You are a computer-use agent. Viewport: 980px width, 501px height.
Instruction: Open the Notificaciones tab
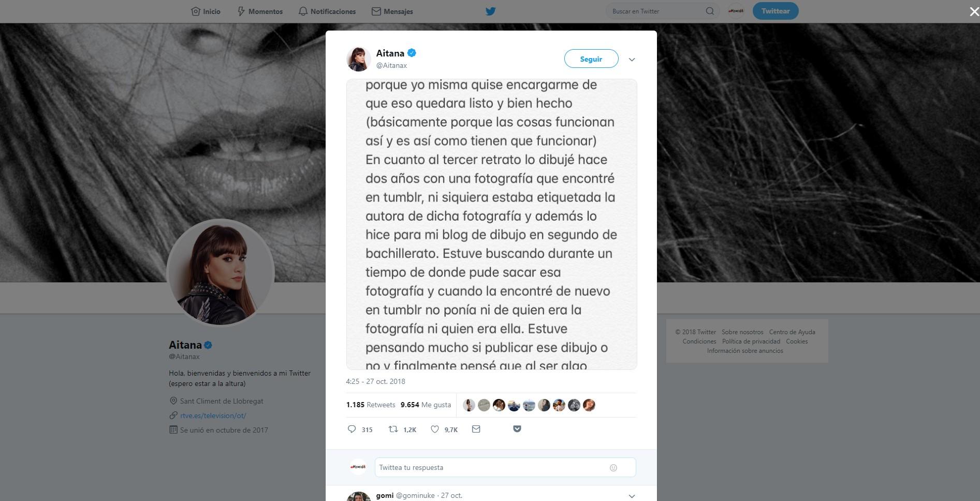(327, 11)
